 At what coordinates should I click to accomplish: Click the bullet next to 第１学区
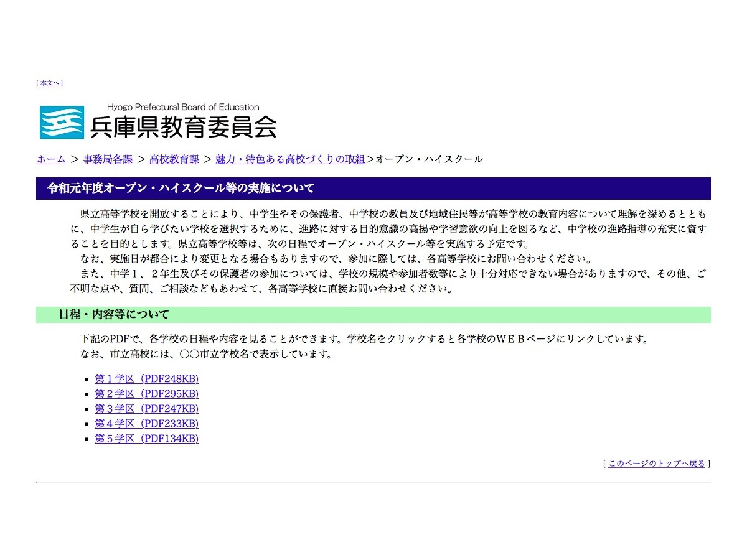point(87,378)
